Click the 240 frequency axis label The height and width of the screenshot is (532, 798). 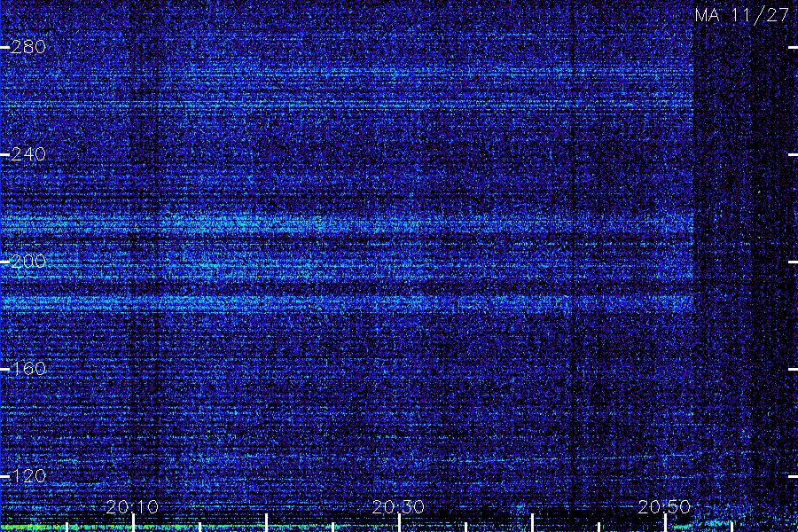(x=28, y=154)
